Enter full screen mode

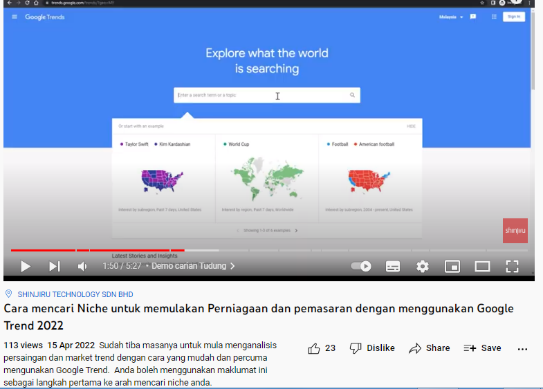[512, 266]
